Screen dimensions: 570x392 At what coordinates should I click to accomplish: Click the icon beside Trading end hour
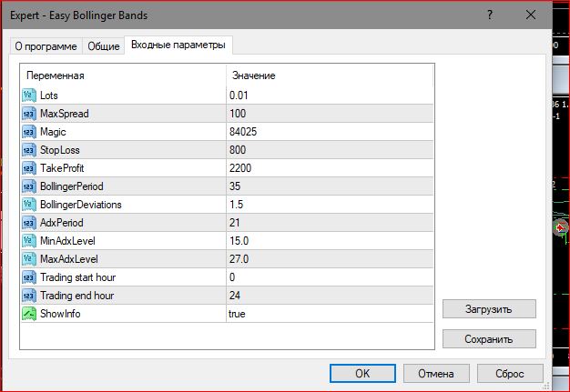[29, 296]
